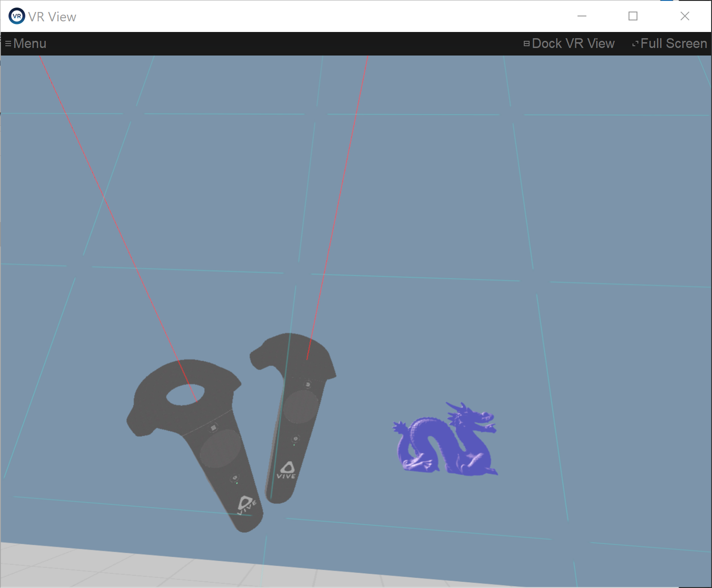Click the system button on right controller

tap(296, 439)
